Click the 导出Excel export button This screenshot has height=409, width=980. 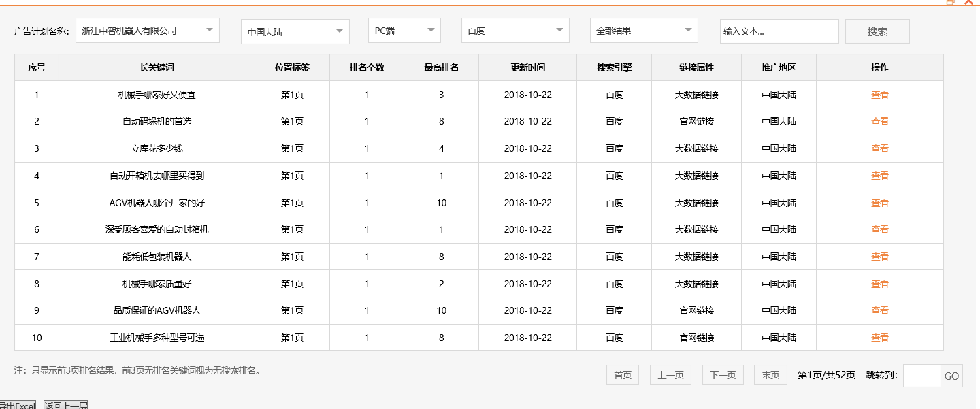click(x=16, y=404)
